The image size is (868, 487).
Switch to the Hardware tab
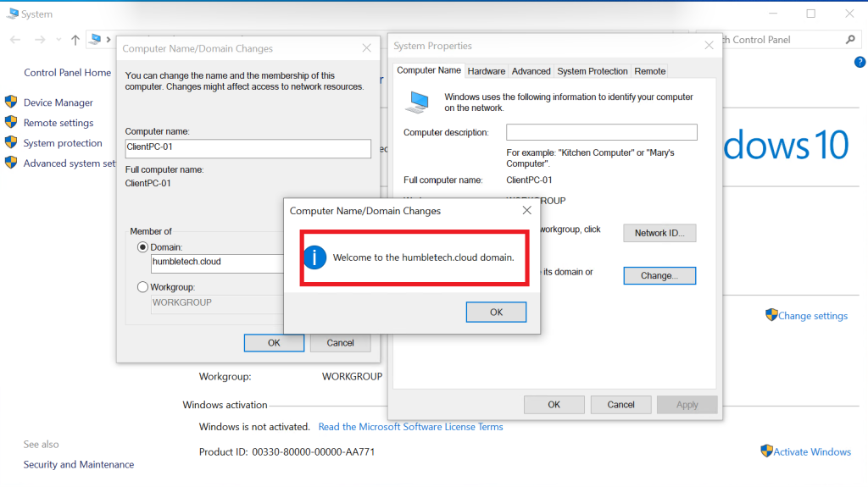point(487,71)
